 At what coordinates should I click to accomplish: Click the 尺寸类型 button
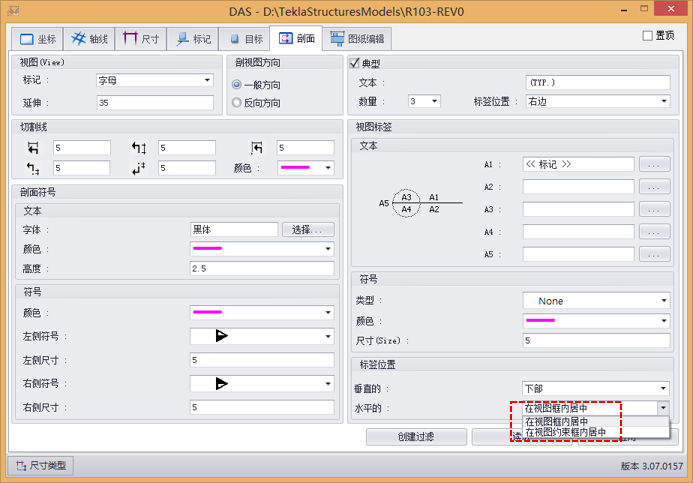41,465
